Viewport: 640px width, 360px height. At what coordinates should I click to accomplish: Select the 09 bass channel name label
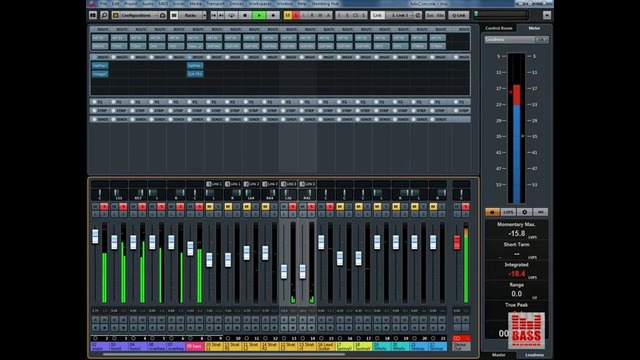coord(195,347)
